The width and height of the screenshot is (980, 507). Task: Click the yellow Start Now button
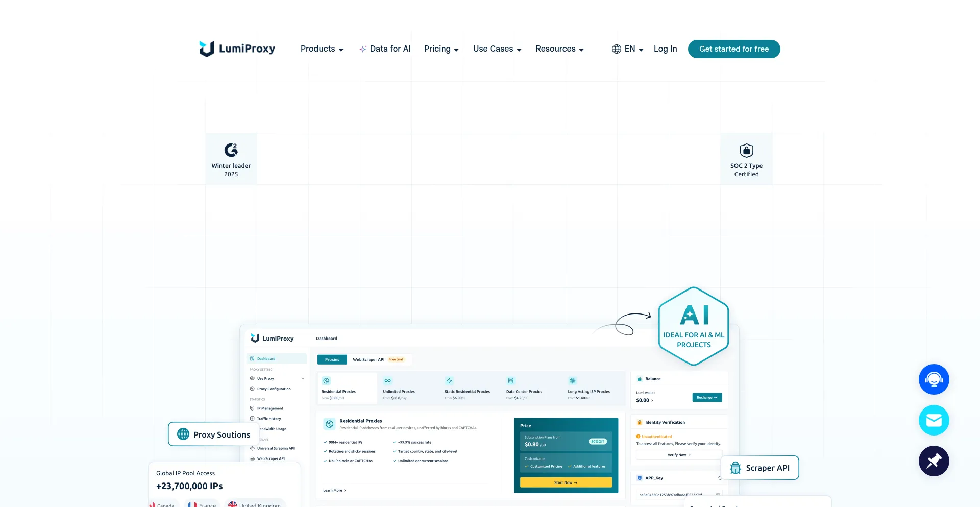(566, 482)
